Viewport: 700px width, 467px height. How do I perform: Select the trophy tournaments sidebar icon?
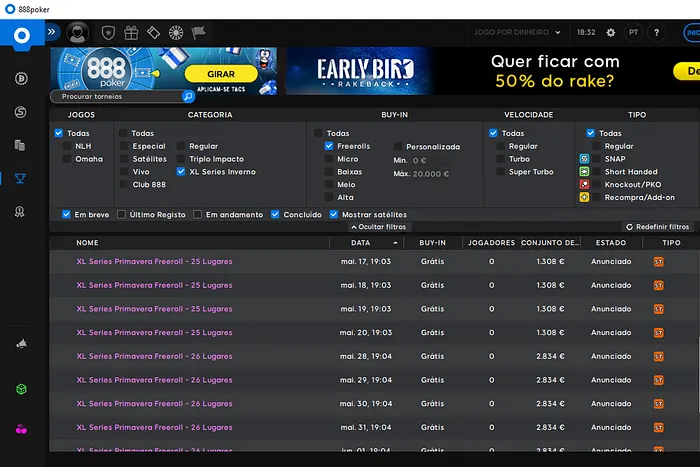(20, 179)
